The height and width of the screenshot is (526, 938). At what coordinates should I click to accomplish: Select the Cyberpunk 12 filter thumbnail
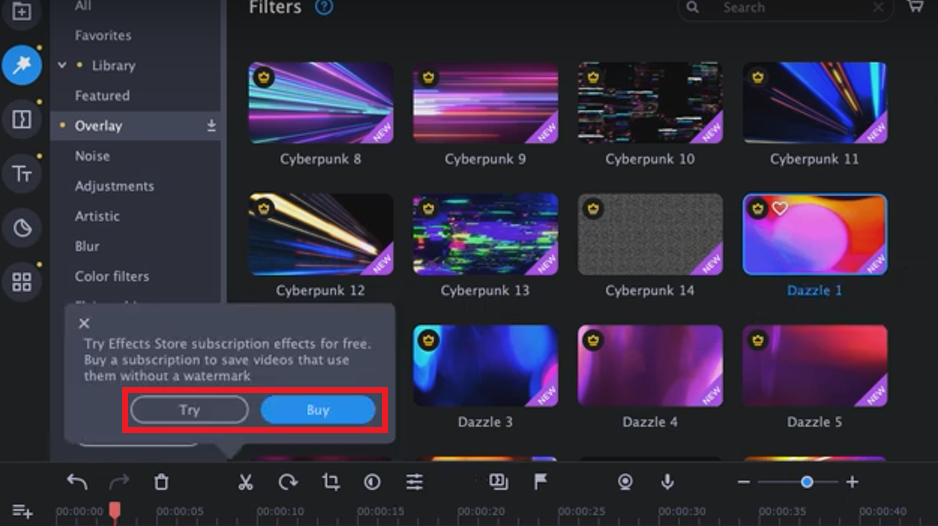[321, 235]
